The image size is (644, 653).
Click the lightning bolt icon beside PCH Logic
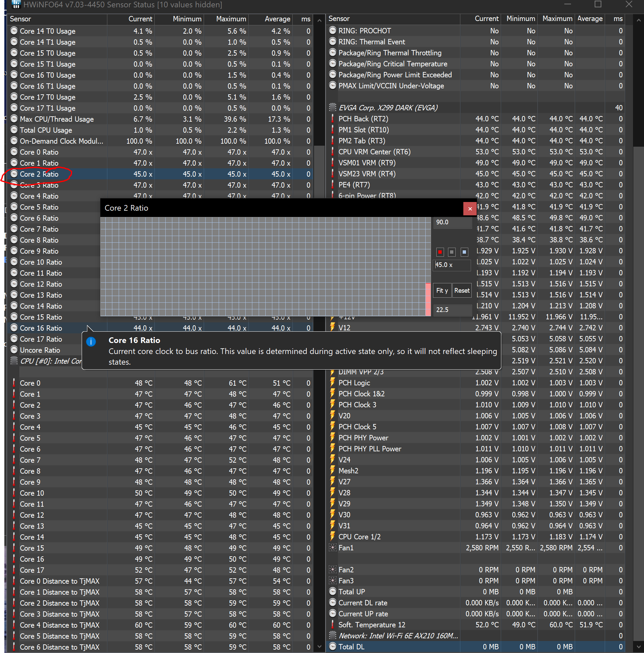tap(333, 383)
